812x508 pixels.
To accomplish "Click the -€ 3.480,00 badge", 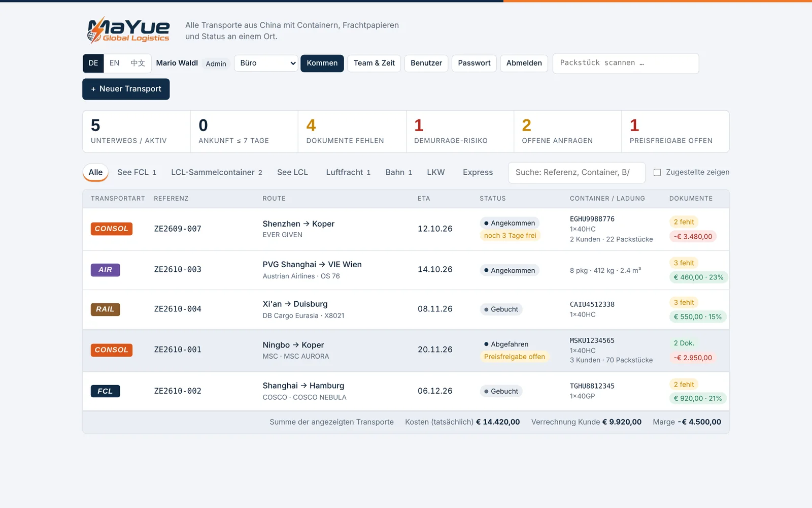I will coord(693,236).
